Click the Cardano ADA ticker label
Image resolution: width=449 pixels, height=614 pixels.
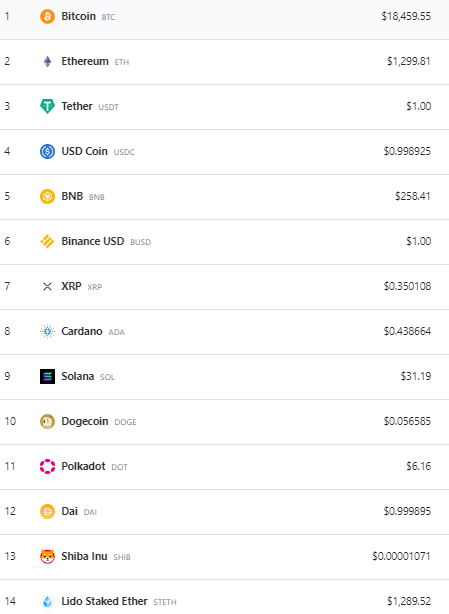tap(116, 332)
